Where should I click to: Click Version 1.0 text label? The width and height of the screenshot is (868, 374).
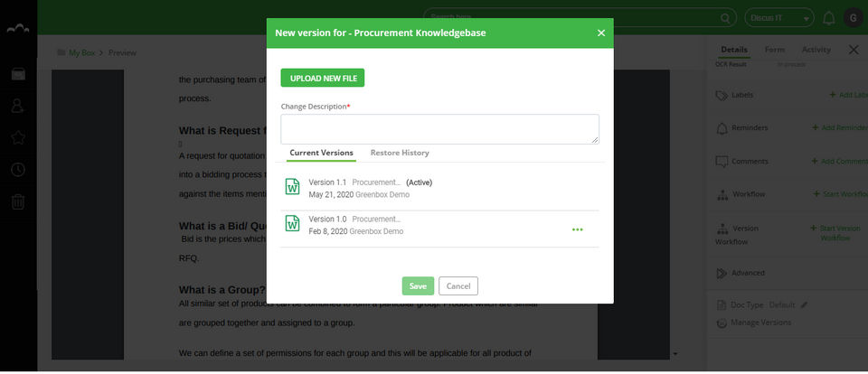click(327, 220)
